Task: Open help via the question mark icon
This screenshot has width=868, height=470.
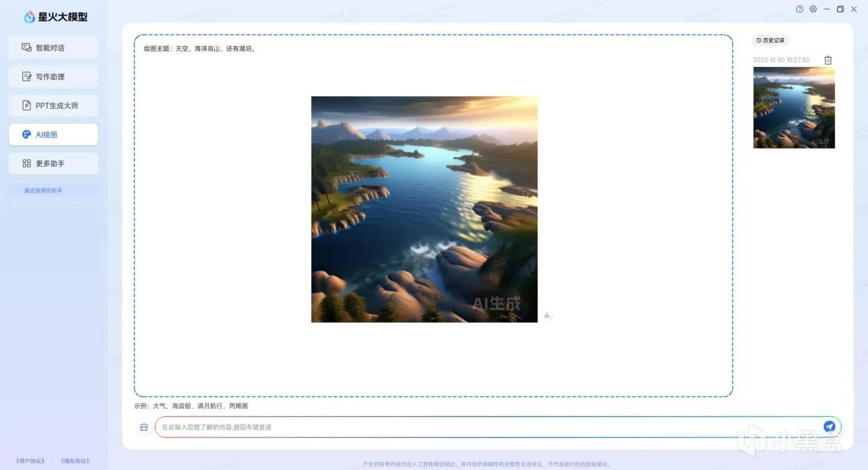Action: (x=800, y=9)
